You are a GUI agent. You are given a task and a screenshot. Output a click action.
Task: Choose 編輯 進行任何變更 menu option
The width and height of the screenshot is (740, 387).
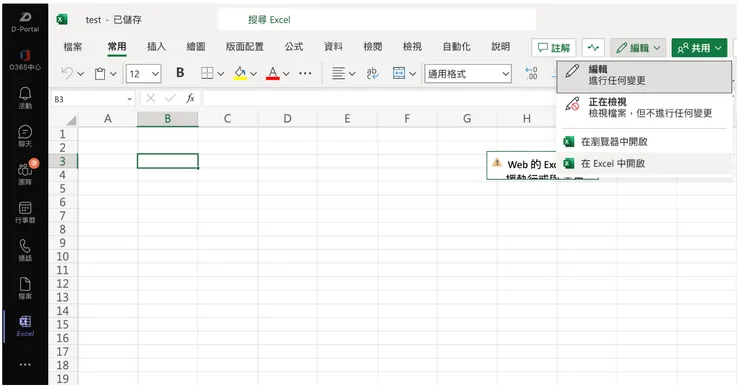click(644, 76)
